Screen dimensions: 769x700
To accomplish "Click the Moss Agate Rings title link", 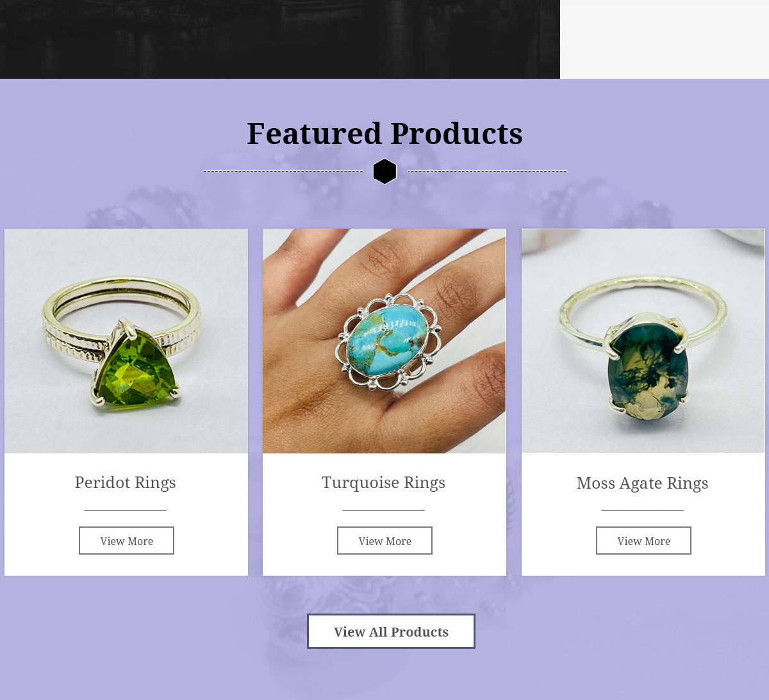I will coord(643,483).
